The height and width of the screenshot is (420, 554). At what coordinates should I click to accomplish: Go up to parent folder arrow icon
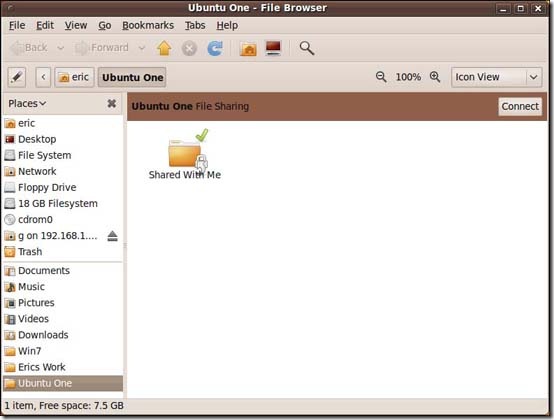pyautogui.click(x=164, y=48)
